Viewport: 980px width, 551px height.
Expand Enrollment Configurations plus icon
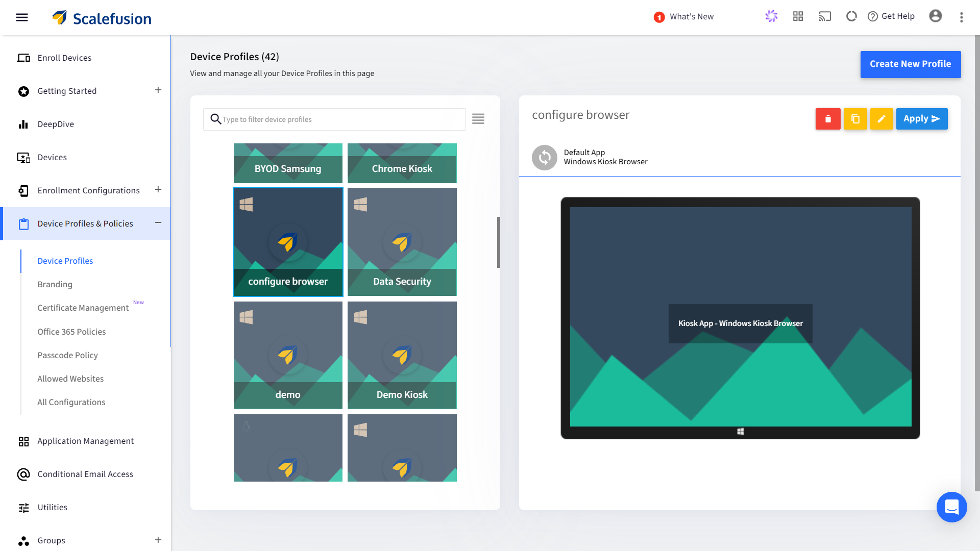pos(158,189)
